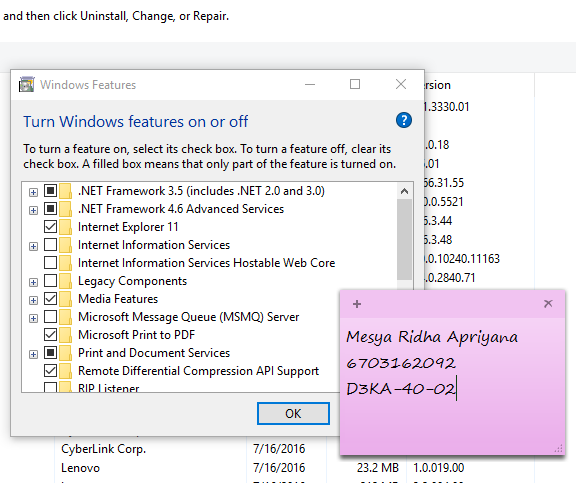Expand Media Features node

click(33, 300)
